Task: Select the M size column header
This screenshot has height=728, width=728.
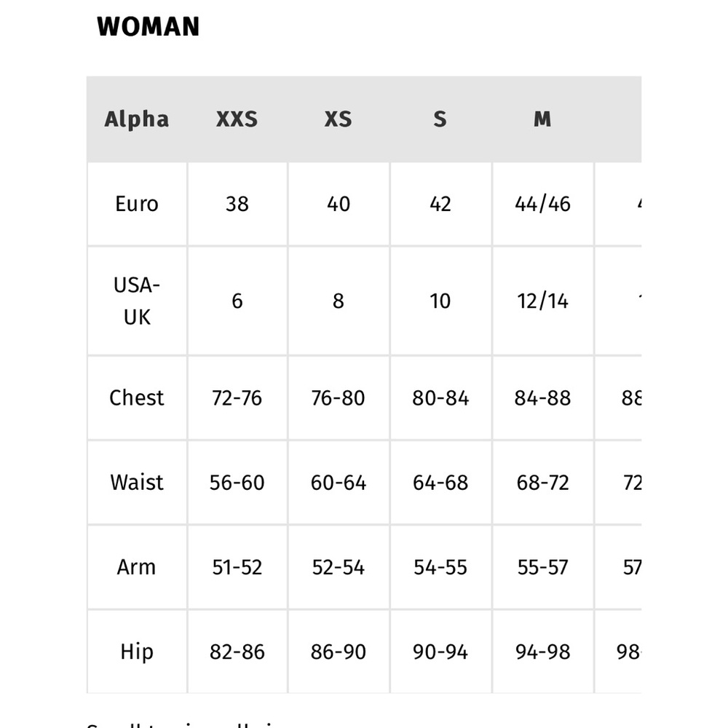Action: [x=543, y=119]
